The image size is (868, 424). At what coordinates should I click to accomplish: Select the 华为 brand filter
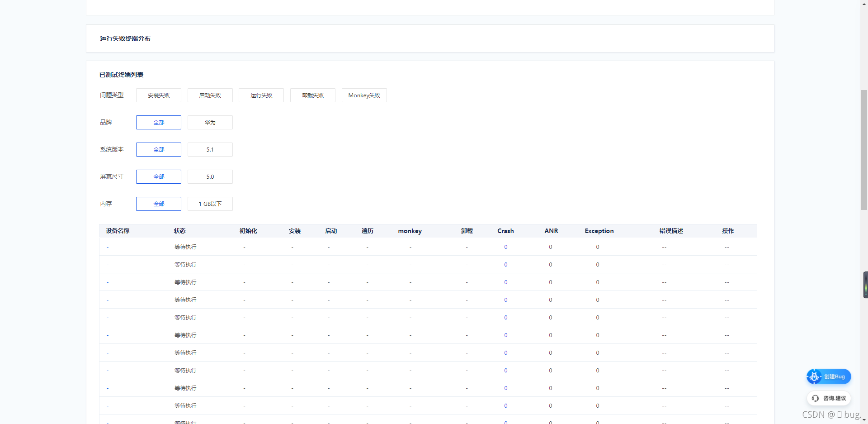tap(210, 122)
